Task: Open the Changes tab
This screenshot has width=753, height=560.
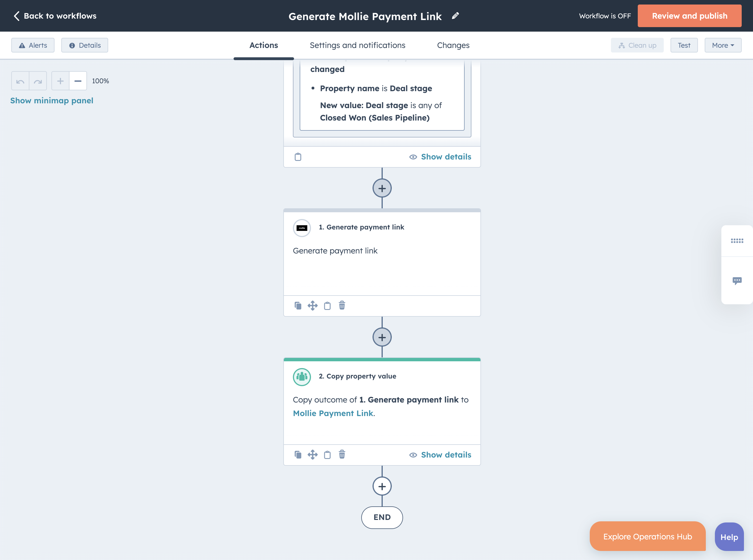Action: 453,45
